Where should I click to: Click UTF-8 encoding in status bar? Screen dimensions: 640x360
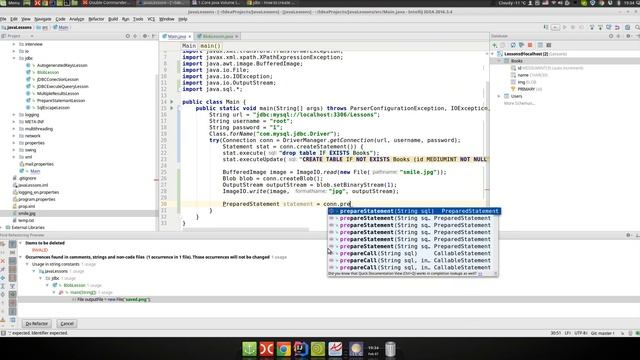point(580,333)
